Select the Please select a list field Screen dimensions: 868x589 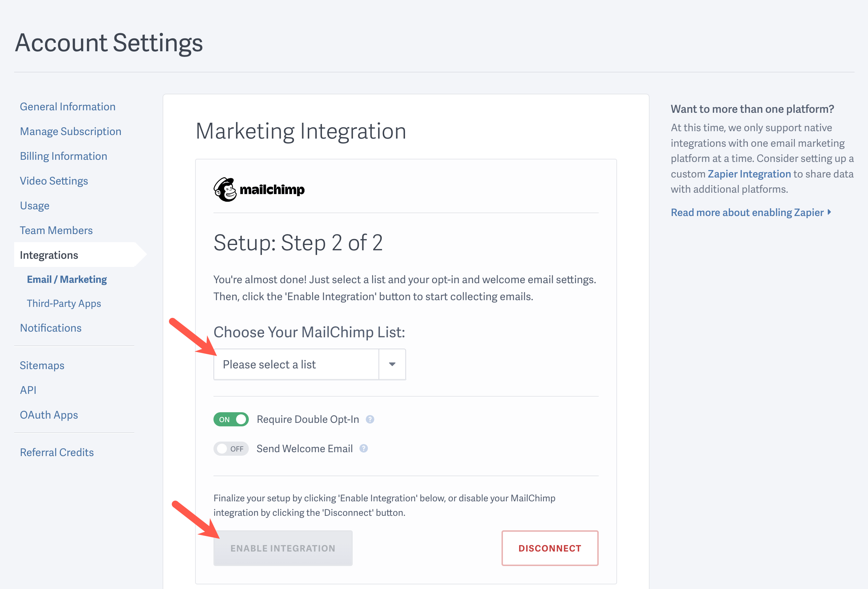(295, 364)
